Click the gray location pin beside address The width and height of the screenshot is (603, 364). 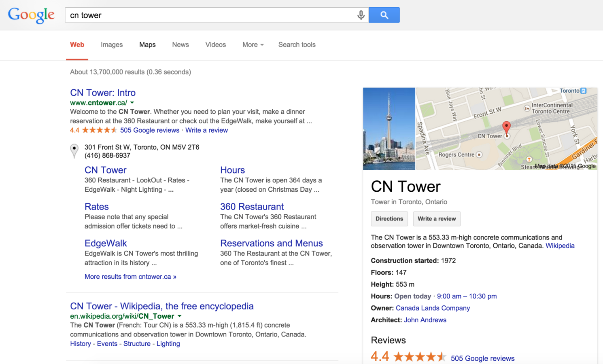74,151
